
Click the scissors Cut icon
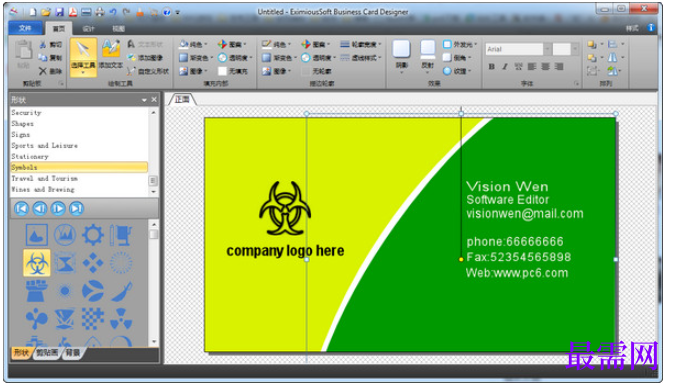43,44
